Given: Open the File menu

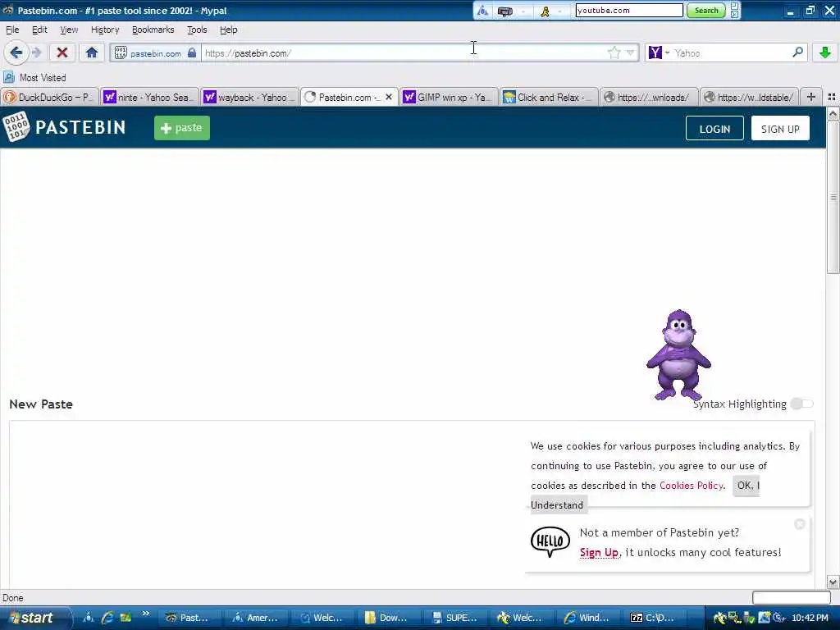Looking at the screenshot, I should [12, 30].
